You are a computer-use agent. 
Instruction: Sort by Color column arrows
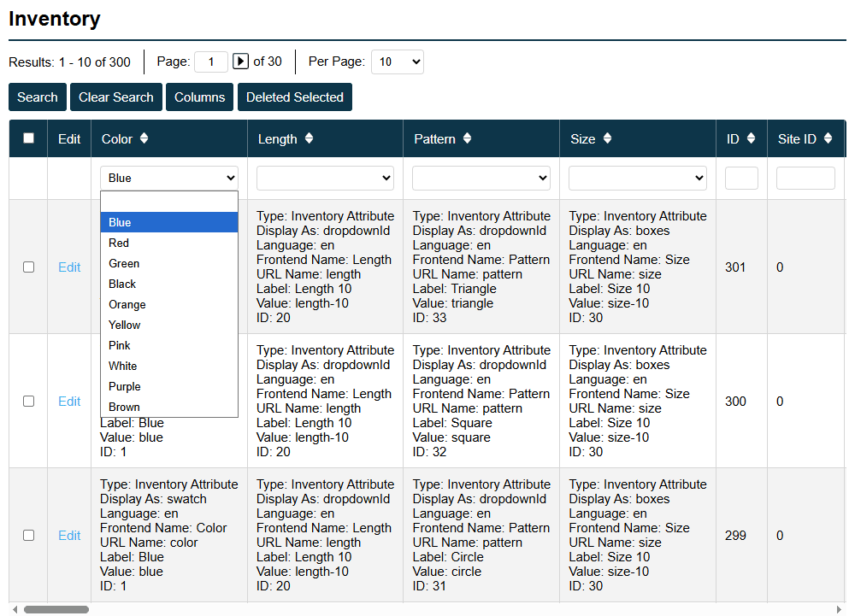144,138
